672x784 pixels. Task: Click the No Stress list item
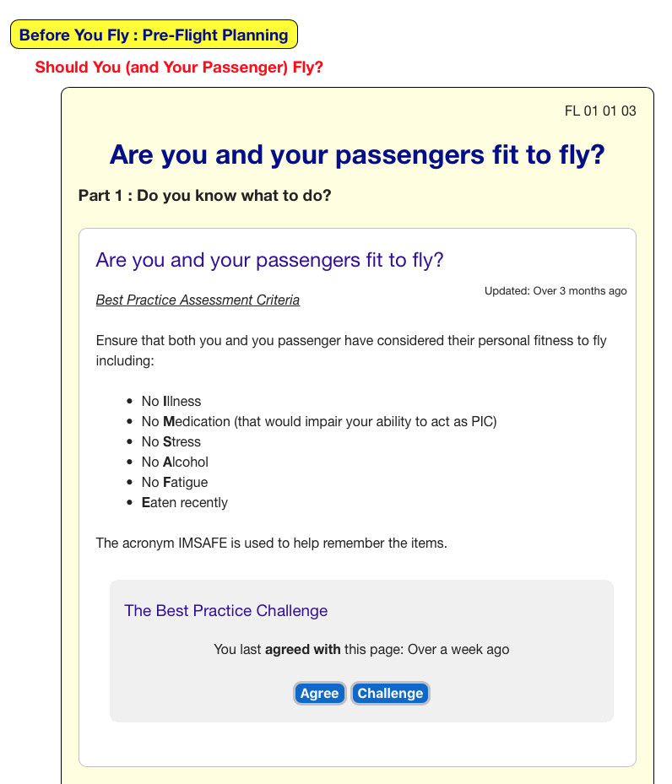pos(171,442)
